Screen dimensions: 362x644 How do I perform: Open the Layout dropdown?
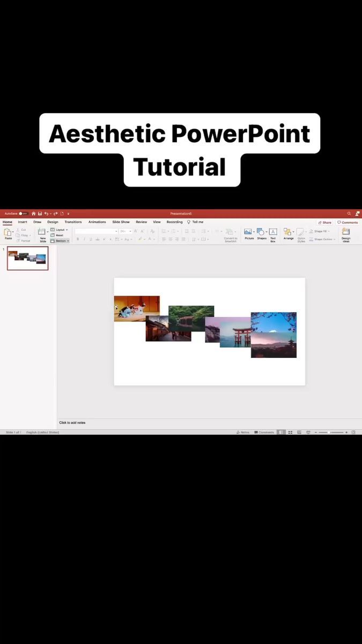(59, 230)
